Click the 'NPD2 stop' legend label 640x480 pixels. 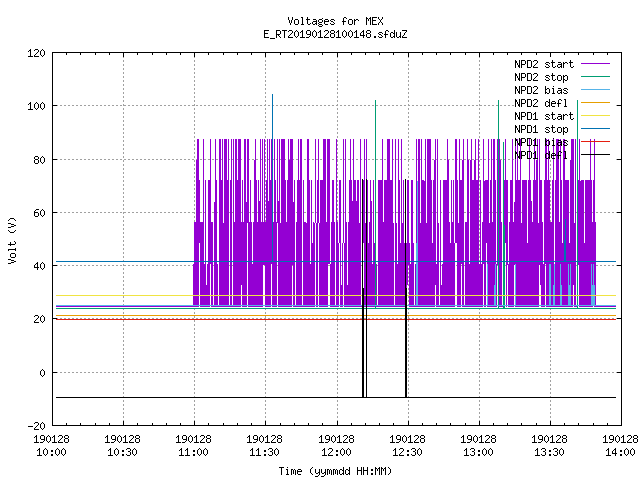pyautogui.click(x=541, y=77)
